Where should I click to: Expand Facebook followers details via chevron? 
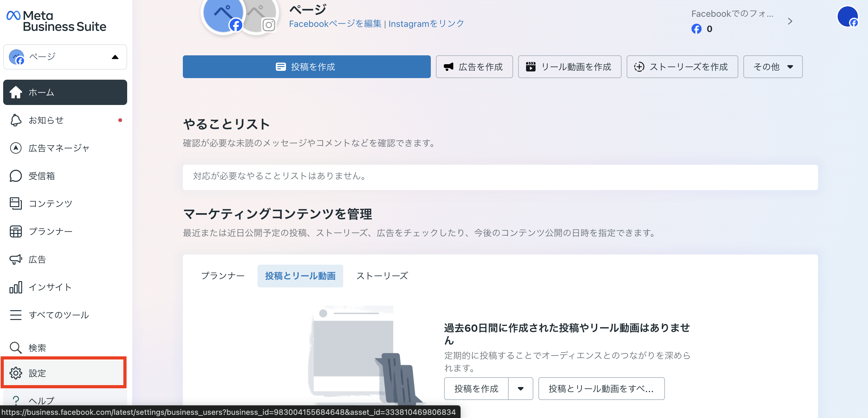coord(790,21)
